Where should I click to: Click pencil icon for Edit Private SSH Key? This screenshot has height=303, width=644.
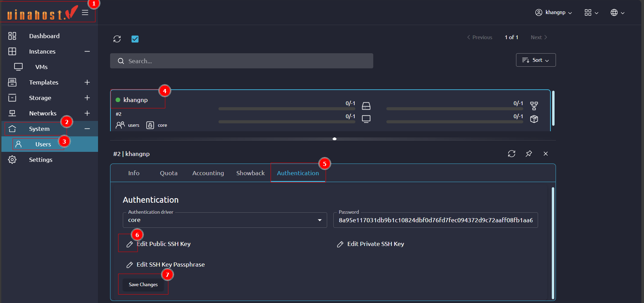340,244
